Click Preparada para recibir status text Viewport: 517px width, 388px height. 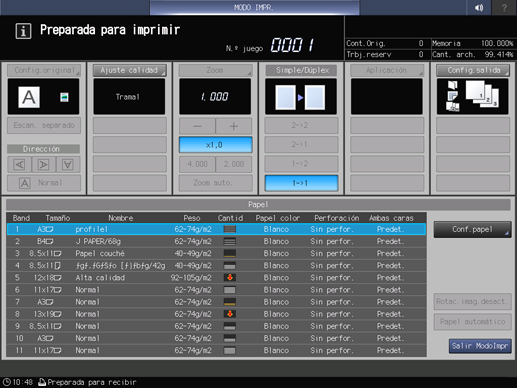(x=92, y=382)
